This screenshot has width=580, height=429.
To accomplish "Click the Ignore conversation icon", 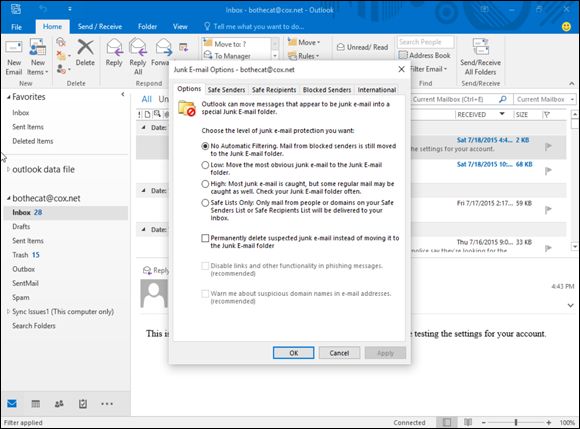I will click(x=61, y=41).
